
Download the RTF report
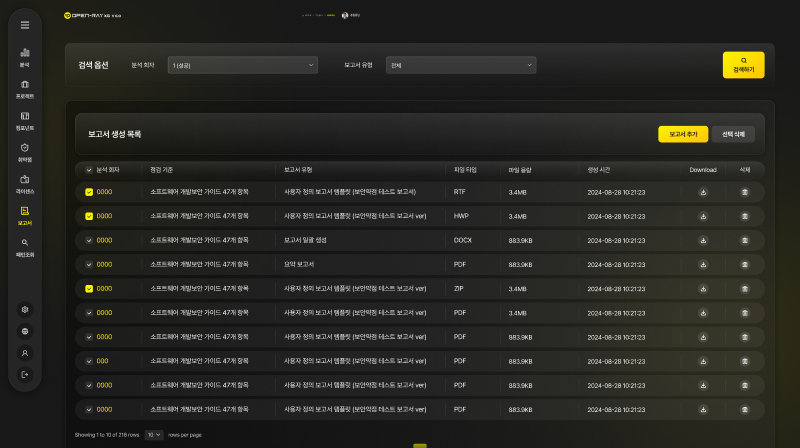point(703,192)
